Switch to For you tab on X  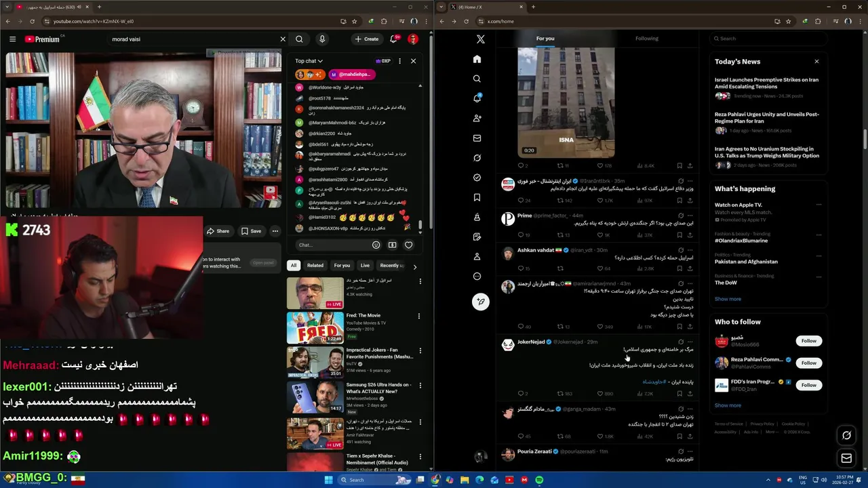(545, 39)
